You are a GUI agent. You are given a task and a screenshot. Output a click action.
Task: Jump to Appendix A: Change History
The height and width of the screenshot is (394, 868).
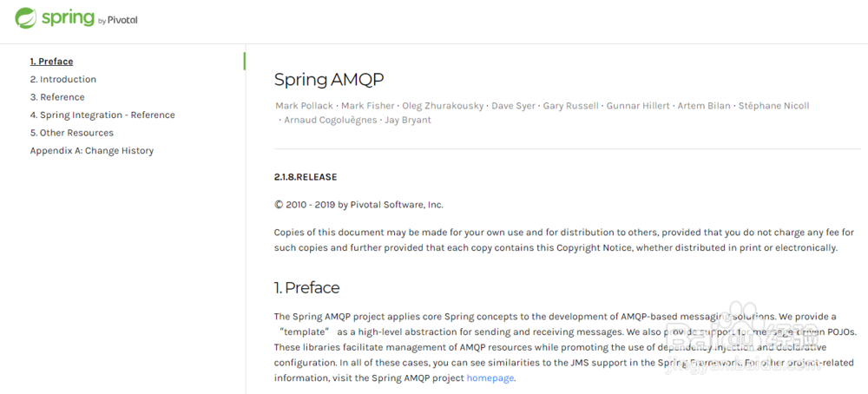92,150
